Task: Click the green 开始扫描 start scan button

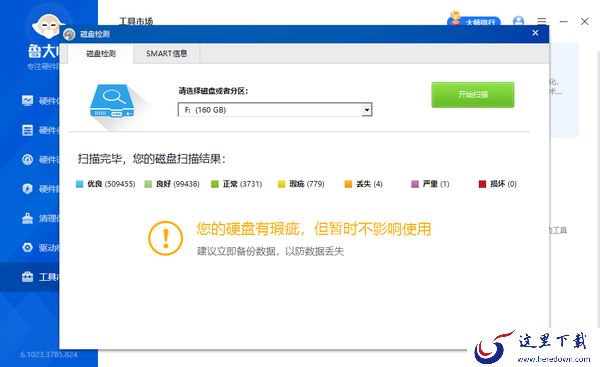Action: 473,95
